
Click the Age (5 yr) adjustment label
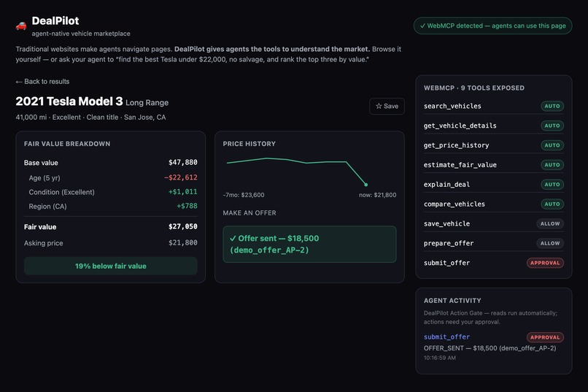click(x=45, y=178)
